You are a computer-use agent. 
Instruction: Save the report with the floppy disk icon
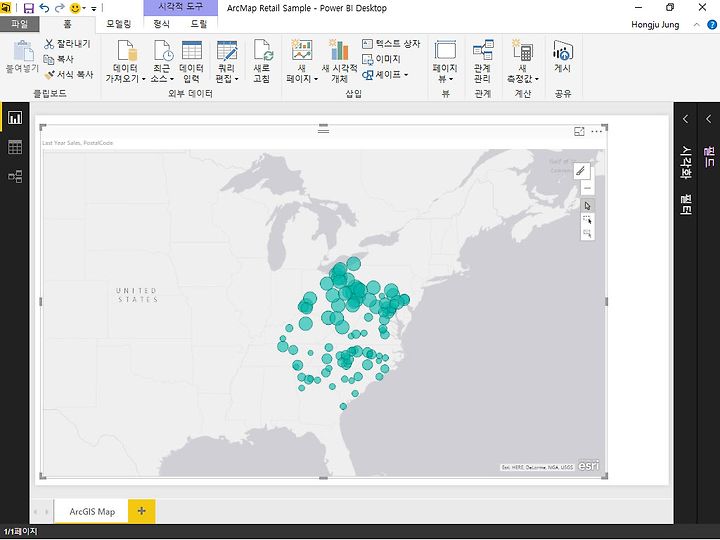click(x=28, y=8)
